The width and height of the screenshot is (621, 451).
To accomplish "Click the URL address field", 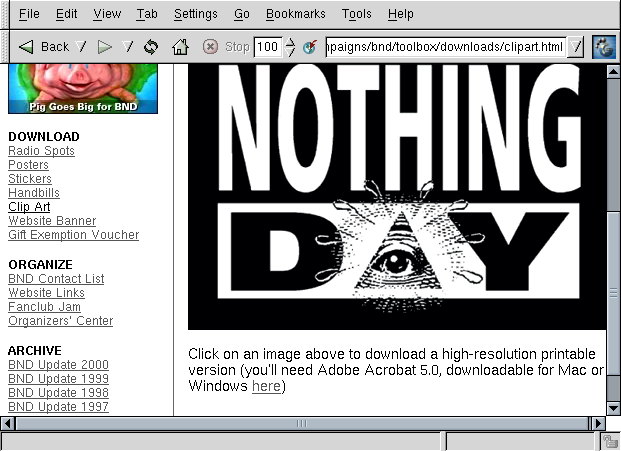I will click(446, 47).
